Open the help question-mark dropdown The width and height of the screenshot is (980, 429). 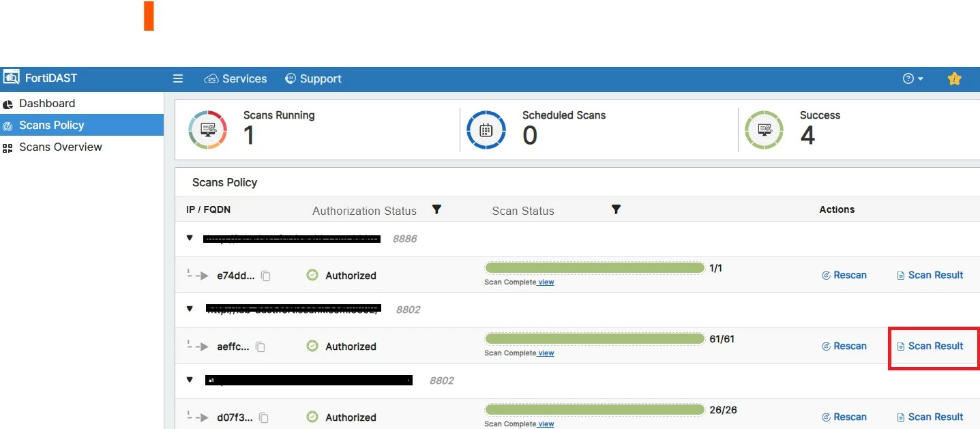pos(912,78)
